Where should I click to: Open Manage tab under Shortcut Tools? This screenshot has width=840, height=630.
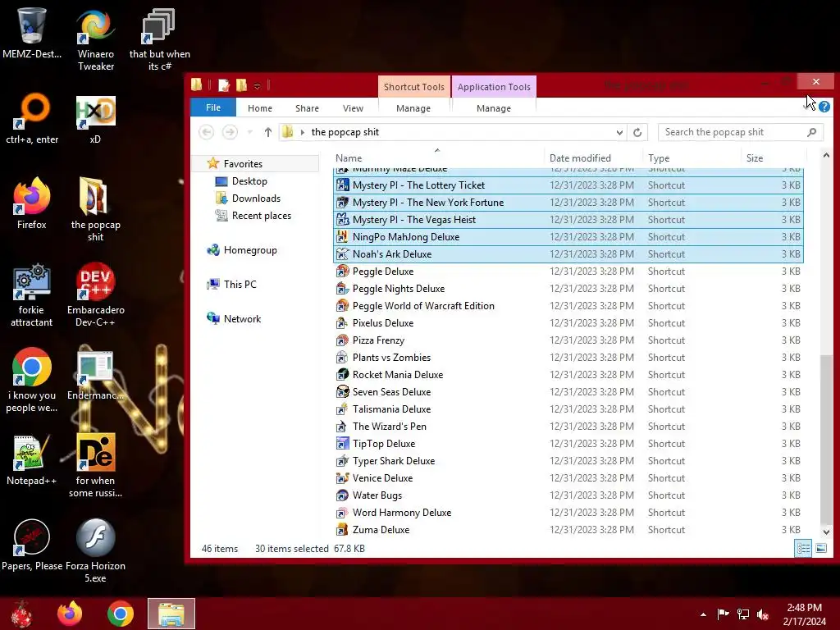click(413, 108)
